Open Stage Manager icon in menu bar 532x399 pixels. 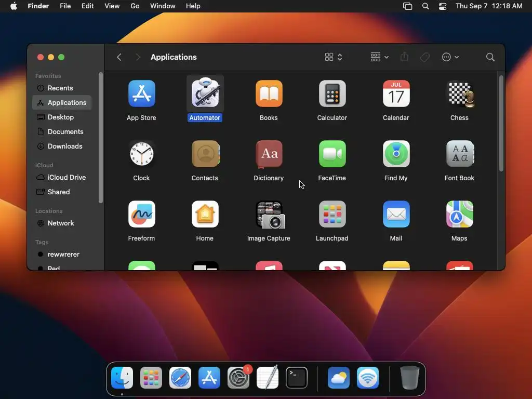(407, 6)
